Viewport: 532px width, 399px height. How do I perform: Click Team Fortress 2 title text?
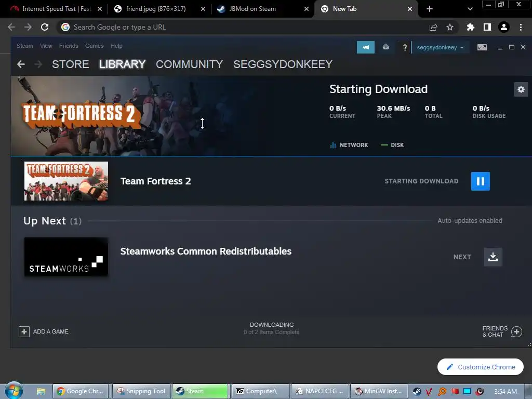coord(155,181)
